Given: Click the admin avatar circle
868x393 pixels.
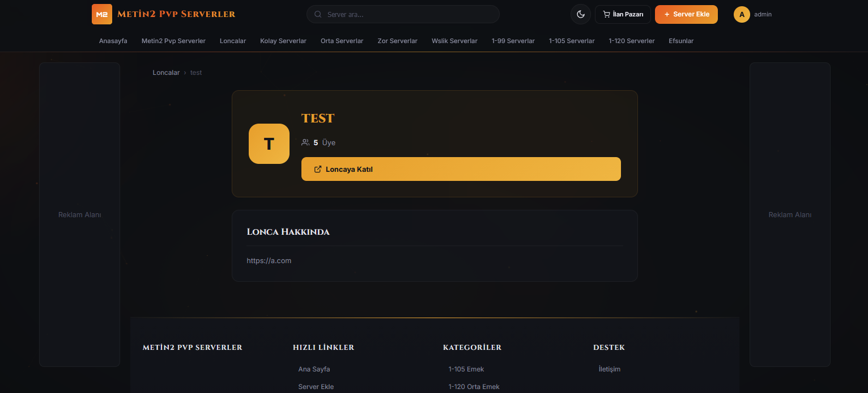Looking at the screenshot, I should [742, 14].
